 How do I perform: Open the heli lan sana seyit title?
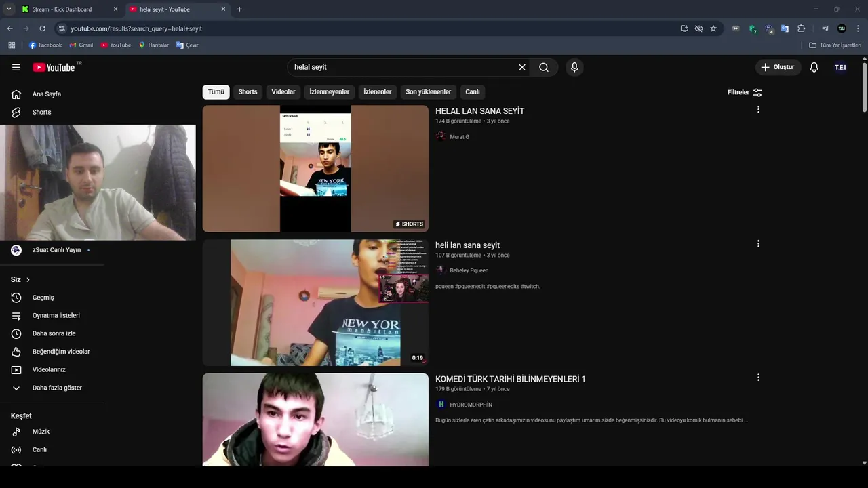tap(467, 245)
